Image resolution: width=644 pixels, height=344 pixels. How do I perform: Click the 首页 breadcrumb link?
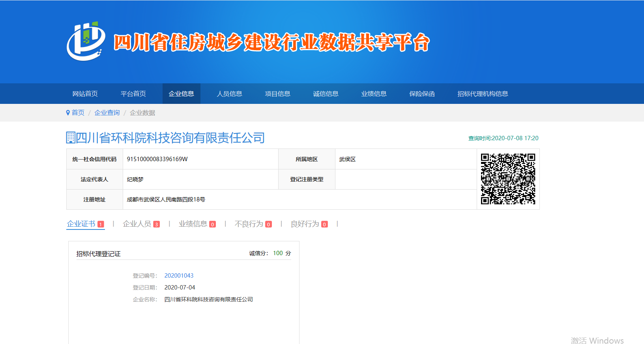point(78,113)
